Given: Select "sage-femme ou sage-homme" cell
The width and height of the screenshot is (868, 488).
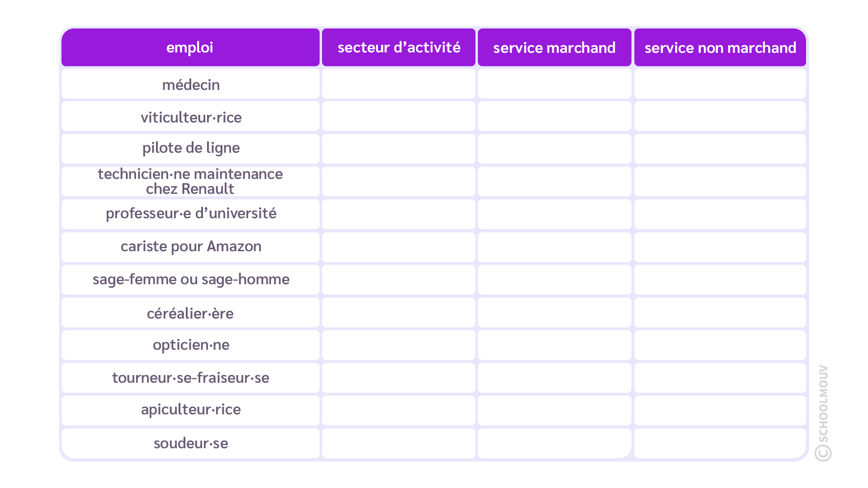Looking at the screenshot, I should click(x=191, y=279).
